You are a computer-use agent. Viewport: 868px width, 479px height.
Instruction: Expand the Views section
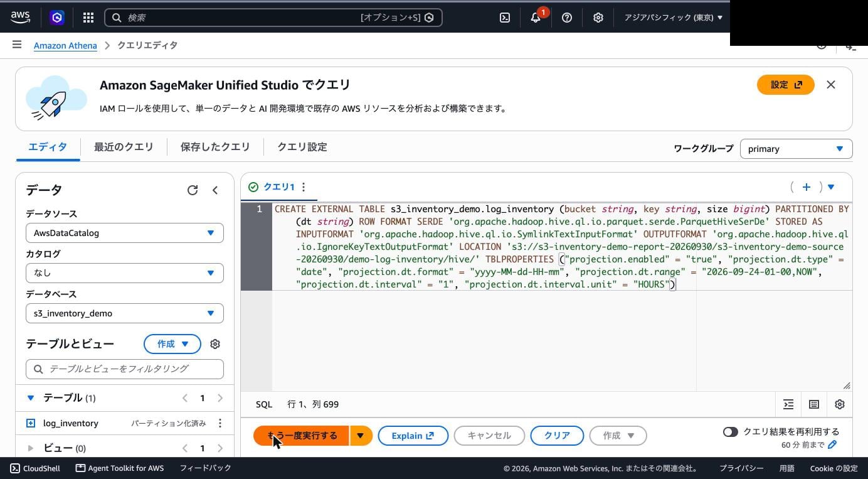(x=30, y=448)
